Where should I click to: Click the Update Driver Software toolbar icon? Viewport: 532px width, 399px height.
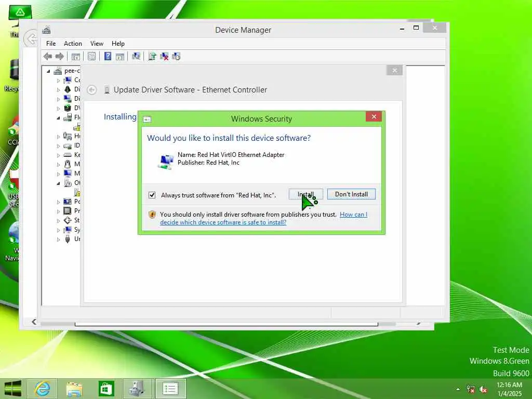[152, 56]
